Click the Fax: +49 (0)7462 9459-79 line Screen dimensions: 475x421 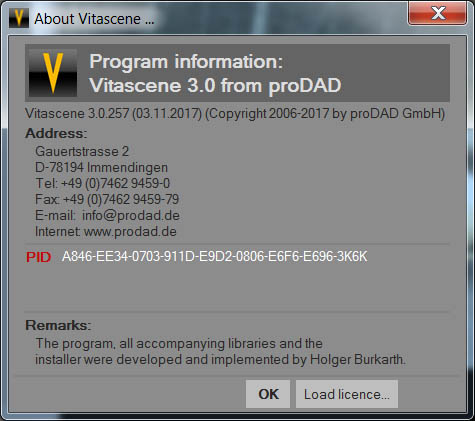[x=107, y=199]
